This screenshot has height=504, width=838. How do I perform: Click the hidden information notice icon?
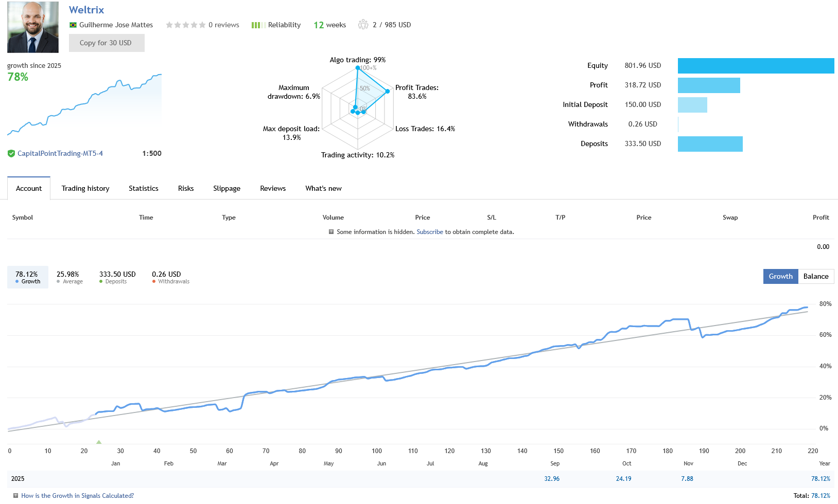[x=331, y=232]
